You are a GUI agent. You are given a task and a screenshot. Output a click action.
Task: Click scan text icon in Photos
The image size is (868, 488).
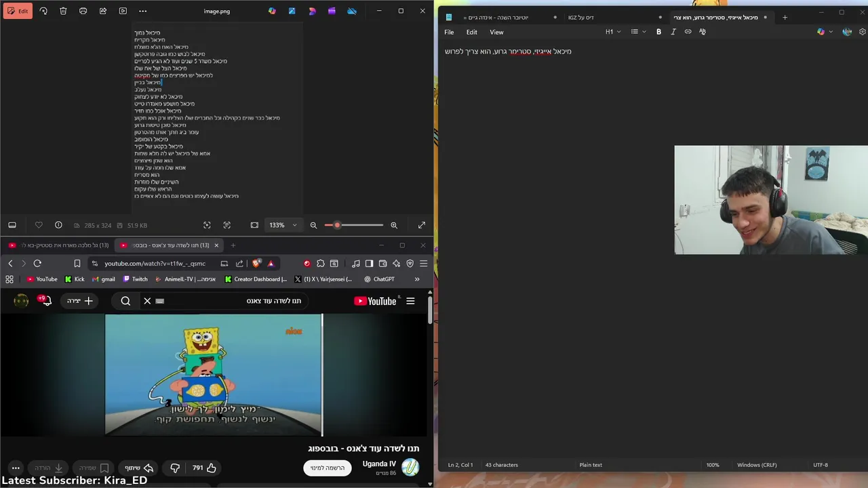(x=226, y=225)
